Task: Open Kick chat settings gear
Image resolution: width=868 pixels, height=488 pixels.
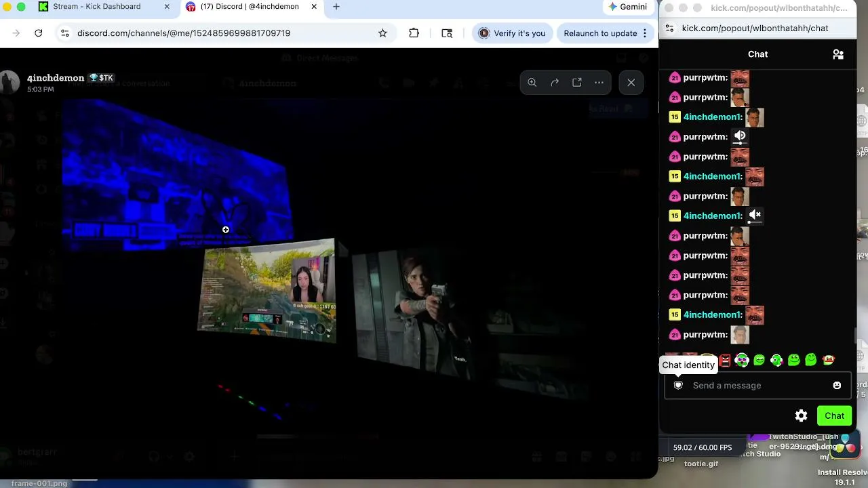Action: click(802, 416)
